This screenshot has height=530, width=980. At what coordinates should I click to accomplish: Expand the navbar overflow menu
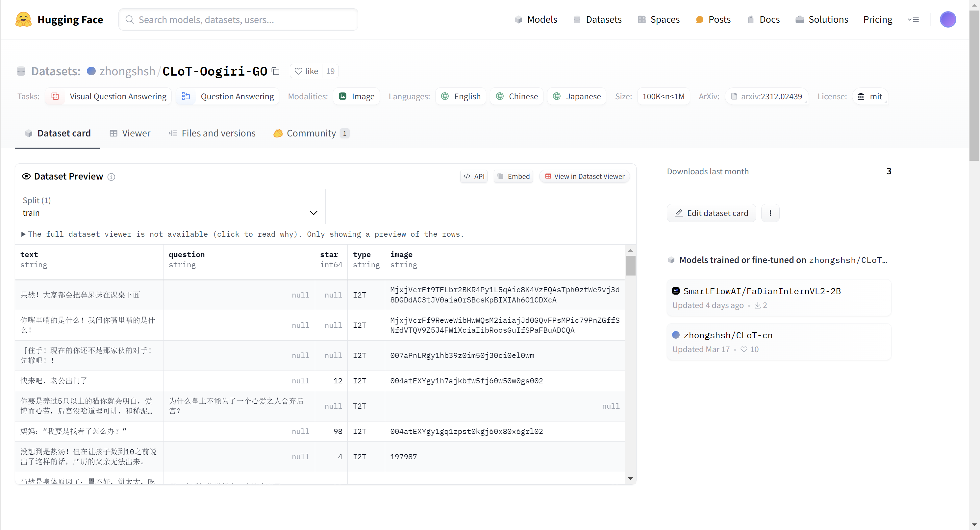click(x=913, y=19)
